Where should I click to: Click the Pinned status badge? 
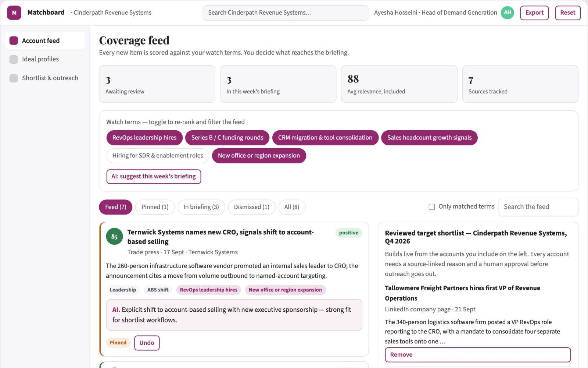tap(118, 343)
